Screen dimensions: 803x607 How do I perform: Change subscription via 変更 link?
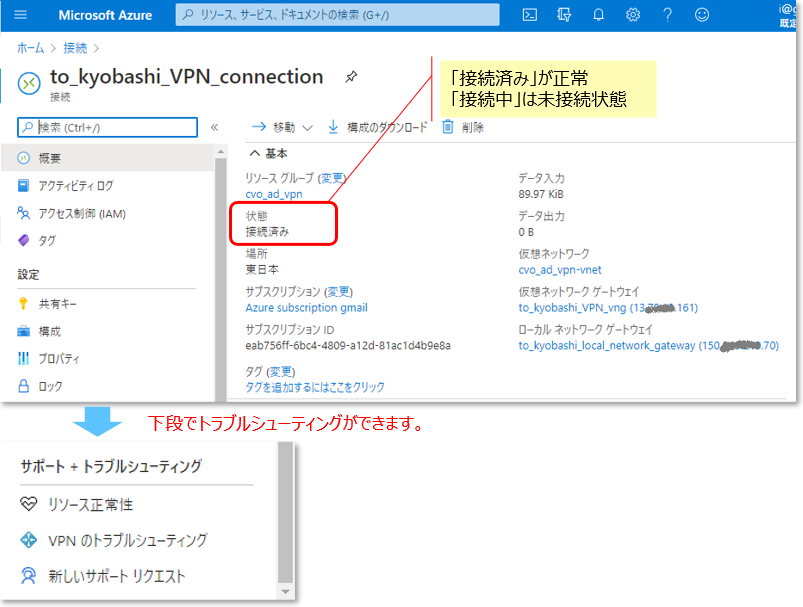[339, 291]
